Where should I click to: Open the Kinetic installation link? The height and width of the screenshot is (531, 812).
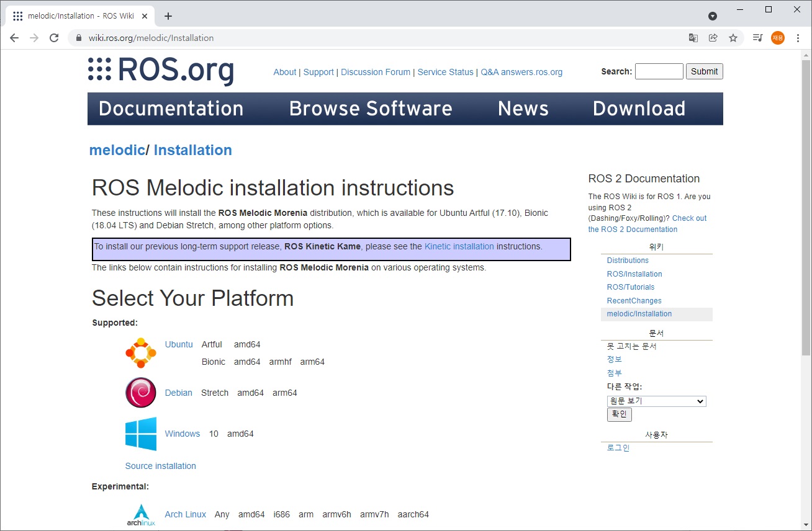(x=459, y=246)
